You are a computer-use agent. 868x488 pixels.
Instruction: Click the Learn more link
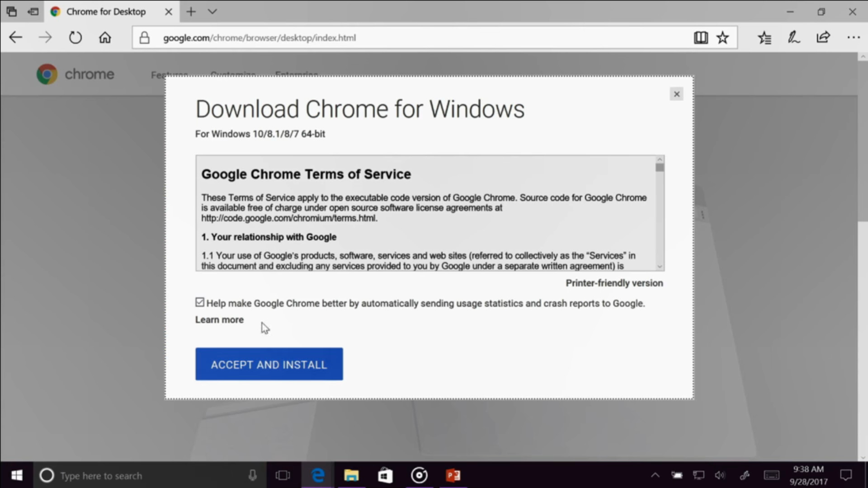[x=219, y=320]
